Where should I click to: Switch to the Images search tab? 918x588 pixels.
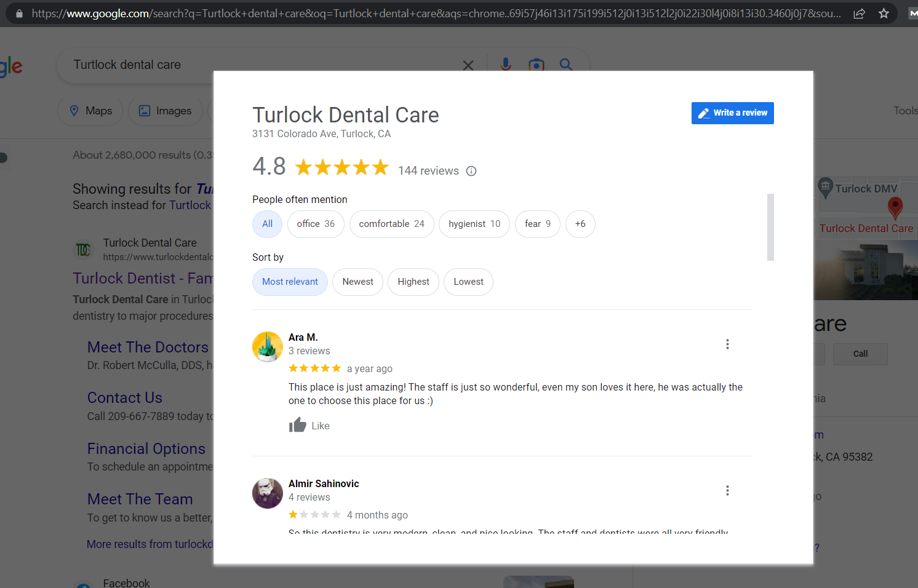[x=166, y=111]
